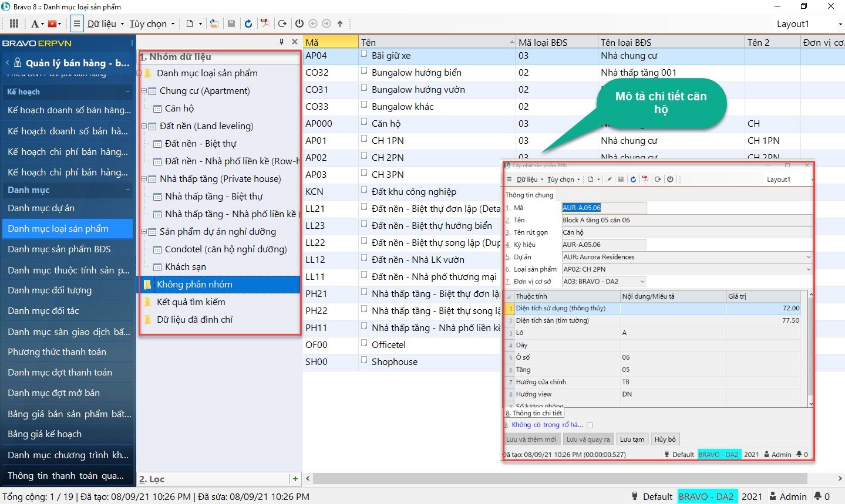Toggle checkbox for Bungalow khác row

pos(364,106)
